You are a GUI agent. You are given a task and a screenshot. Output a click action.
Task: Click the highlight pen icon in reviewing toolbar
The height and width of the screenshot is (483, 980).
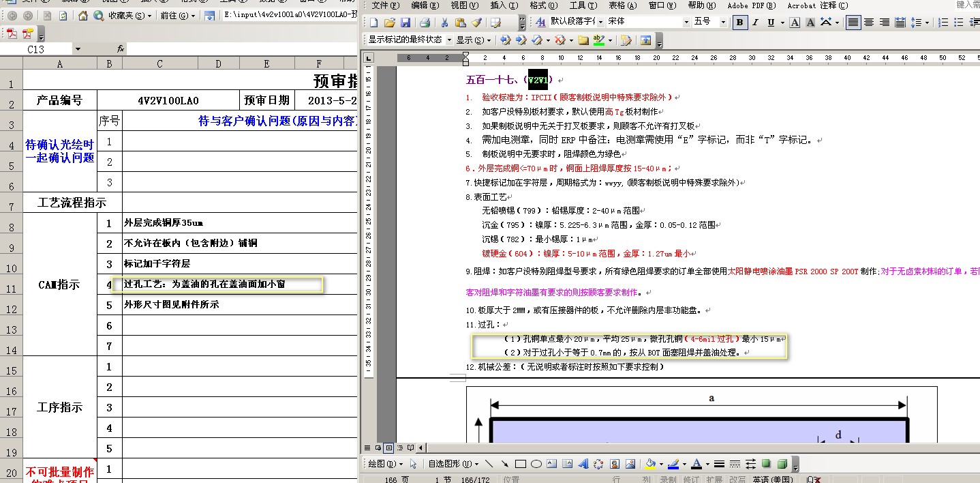click(598, 40)
